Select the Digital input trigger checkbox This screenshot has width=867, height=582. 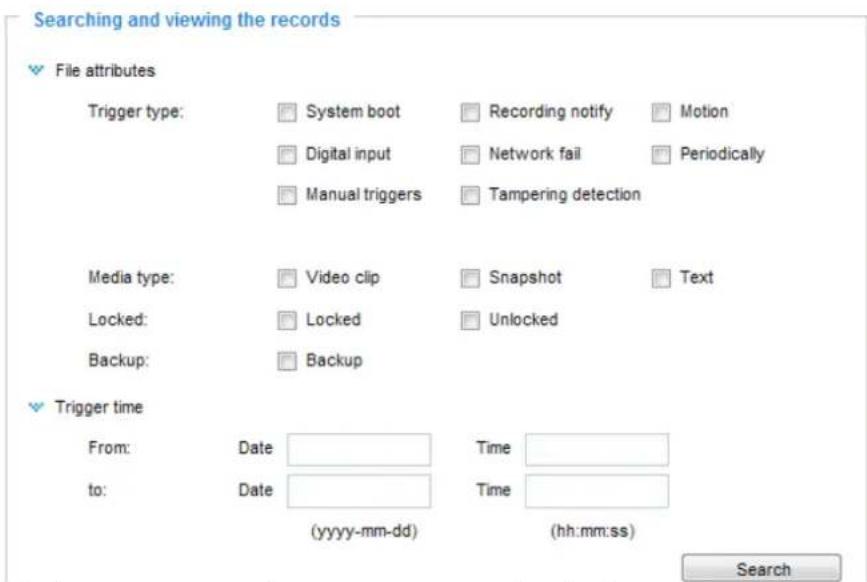287,155
